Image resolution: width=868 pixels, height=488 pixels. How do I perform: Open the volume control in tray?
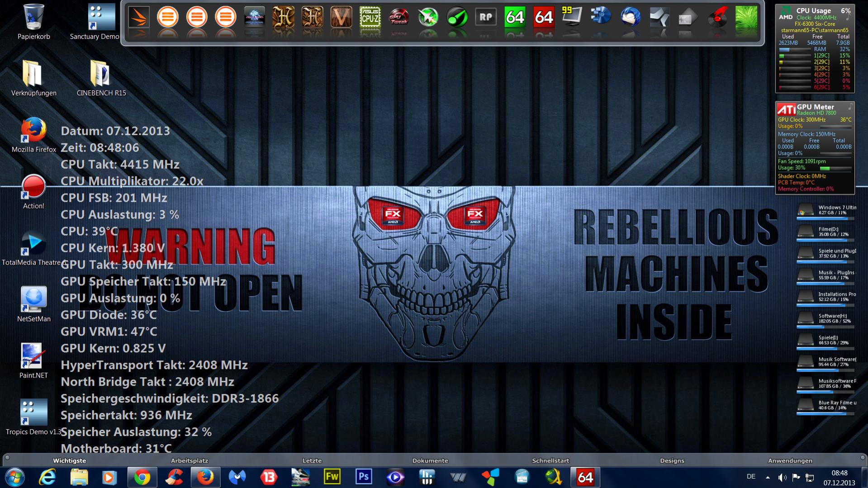[782, 477]
